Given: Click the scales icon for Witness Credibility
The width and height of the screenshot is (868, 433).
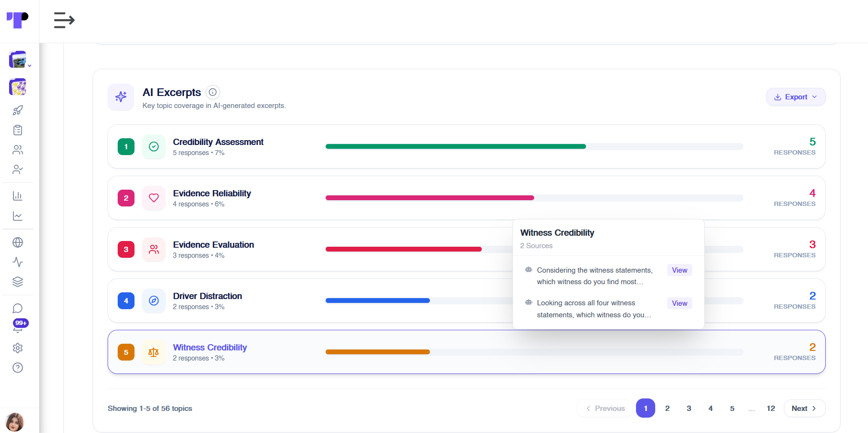Looking at the screenshot, I should click(154, 352).
